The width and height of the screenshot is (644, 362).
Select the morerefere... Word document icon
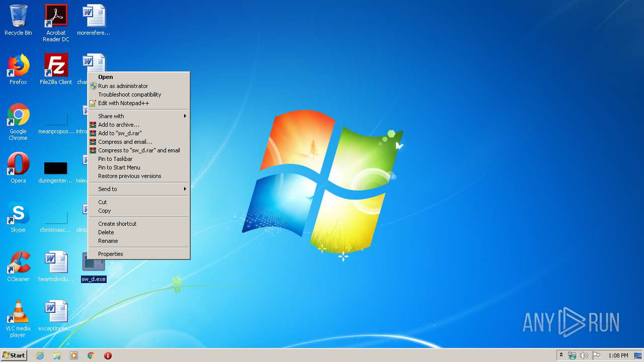pos(94,21)
